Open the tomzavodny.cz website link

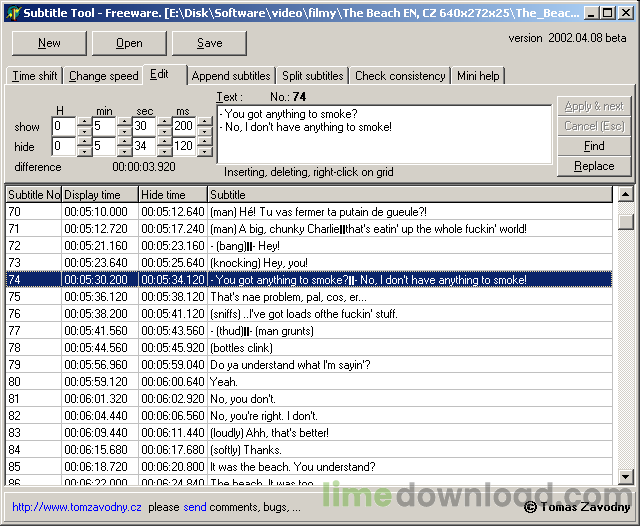77,508
